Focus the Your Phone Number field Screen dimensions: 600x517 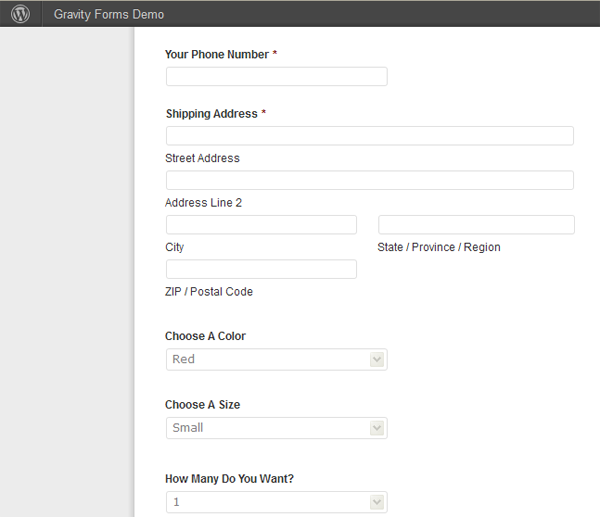276,77
